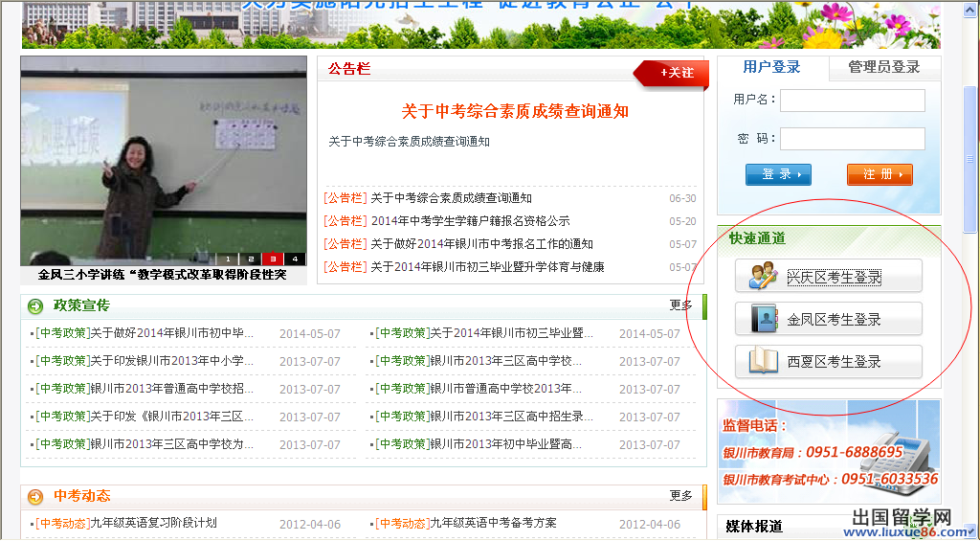
Task: Click the 用户名 input field
Action: 852,101
